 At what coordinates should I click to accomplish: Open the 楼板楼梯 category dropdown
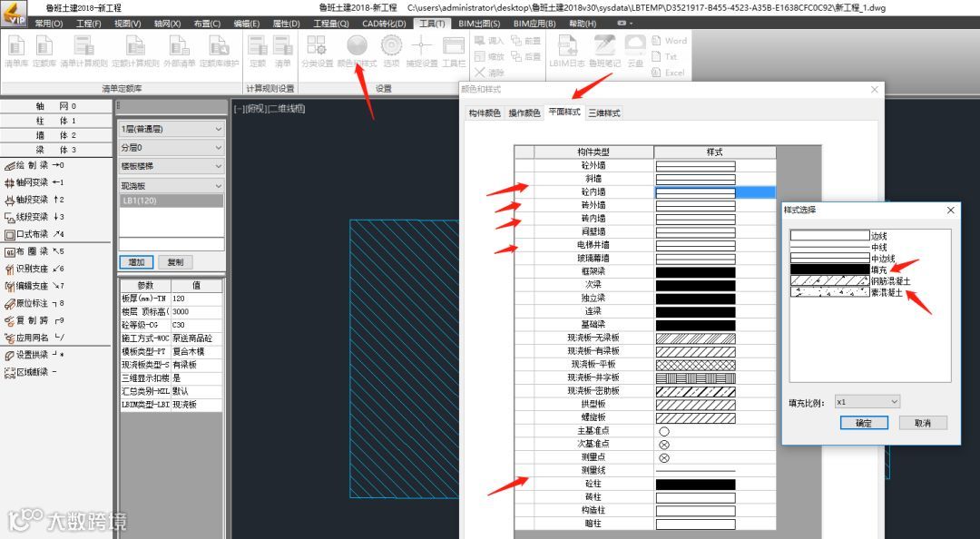click(x=171, y=166)
